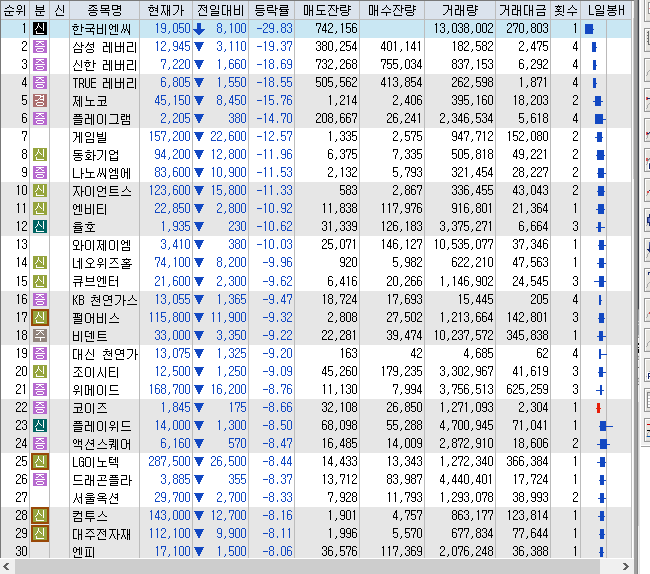Sort by the 매도잔량 column header

point(327,10)
